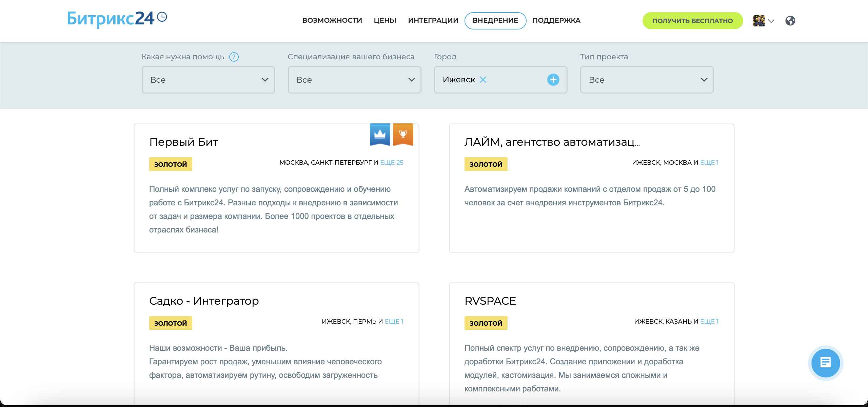868x407 pixels.
Task: Click the Ижевск city tag text
Action: tap(459, 80)
